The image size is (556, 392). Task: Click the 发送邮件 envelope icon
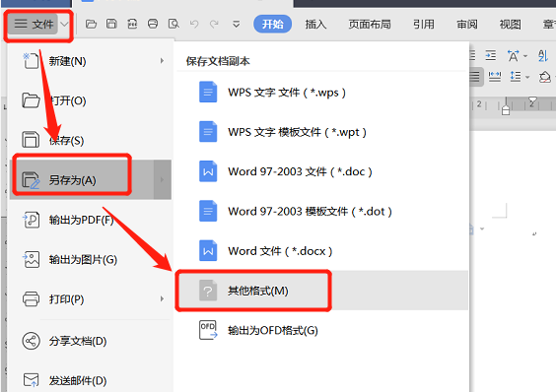coord(31,380)
